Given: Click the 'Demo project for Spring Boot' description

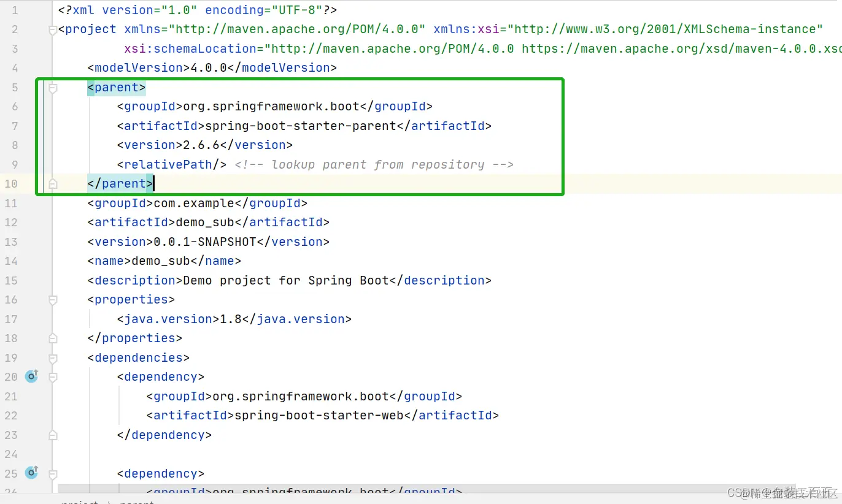Looking at the screenshot, I should pyautogui.click(x=286, y=280).
